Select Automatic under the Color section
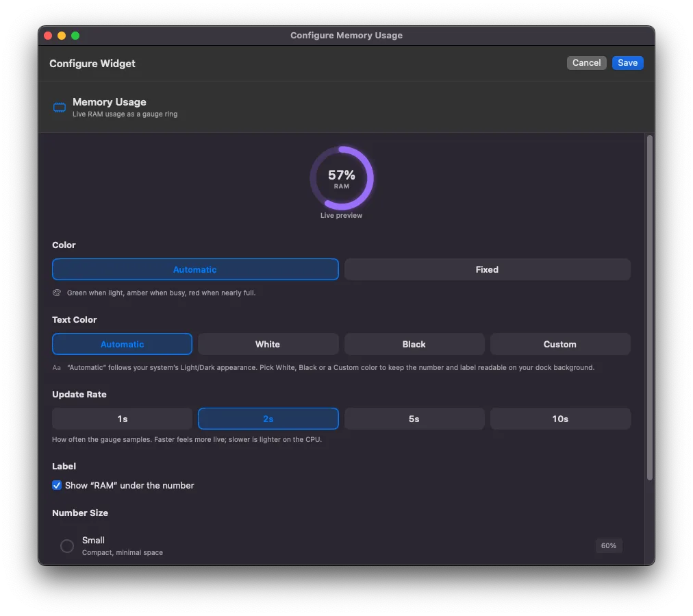The width and height of the screenshot is (693, 616). [195, 269]
